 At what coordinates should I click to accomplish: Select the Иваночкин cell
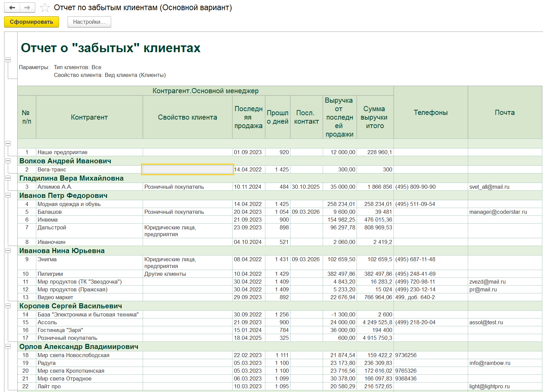point(89,242)
